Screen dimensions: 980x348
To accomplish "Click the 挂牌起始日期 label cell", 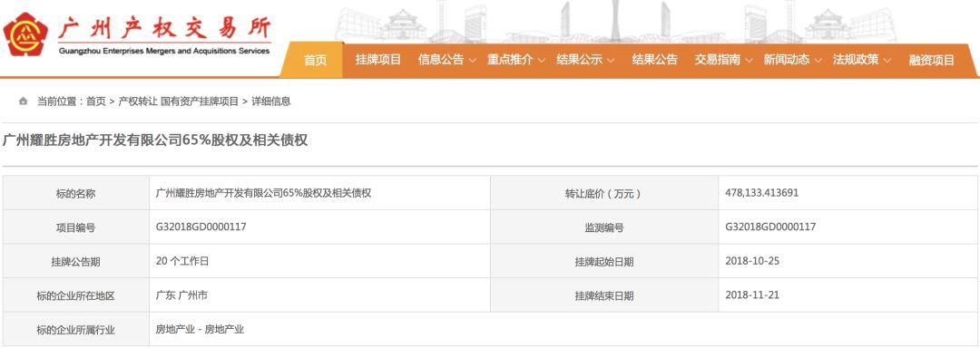I will pyautogui.click(x=603, y=262).
